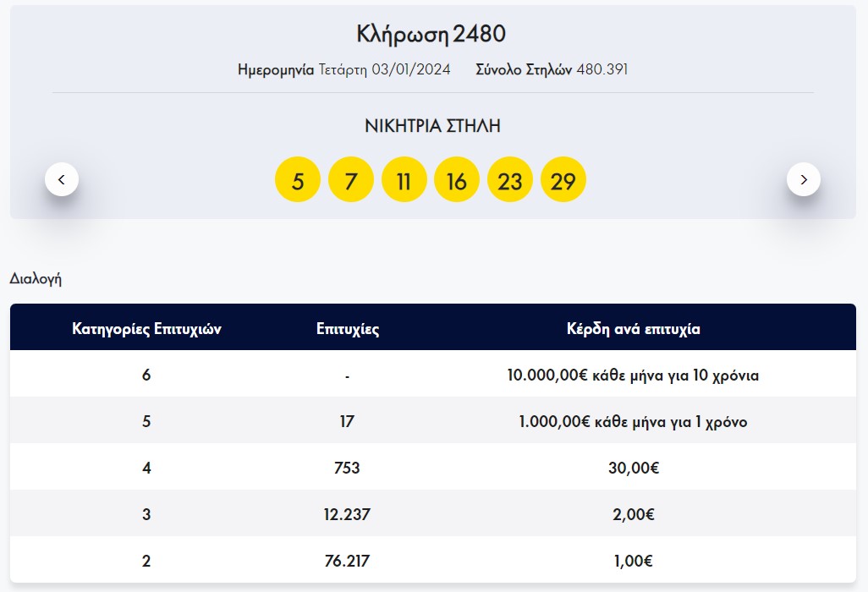Viewport: 868px width, 592px height.
Task: Click the yellow ball number 23
Action: point(510,180)
